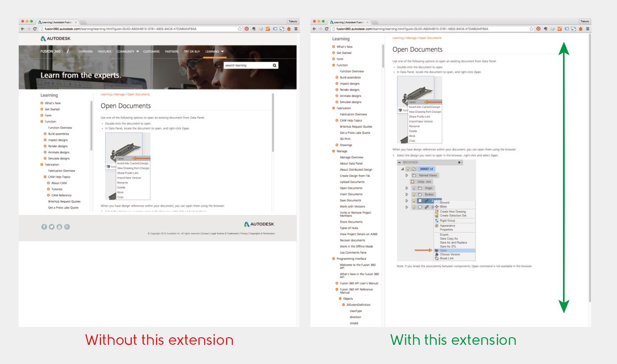Select PARTNERS in the Fusion 360 nav bar
The height and width of the screenshot is (364, 617).
[x=172, y=52]
